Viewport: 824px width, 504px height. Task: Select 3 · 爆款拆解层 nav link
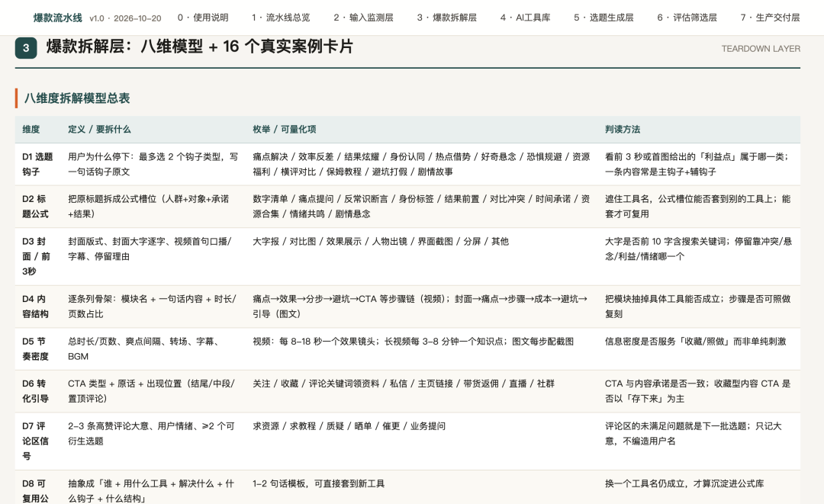447,18
